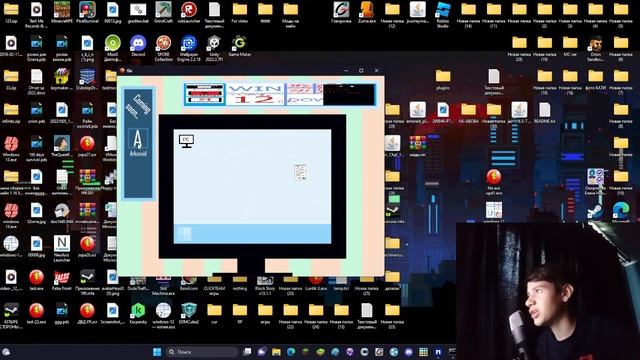Screen dimensions: 640x360
Task: Open the weather widget on the taskbar
Action: pyautogui.click(x=6, y=352)
